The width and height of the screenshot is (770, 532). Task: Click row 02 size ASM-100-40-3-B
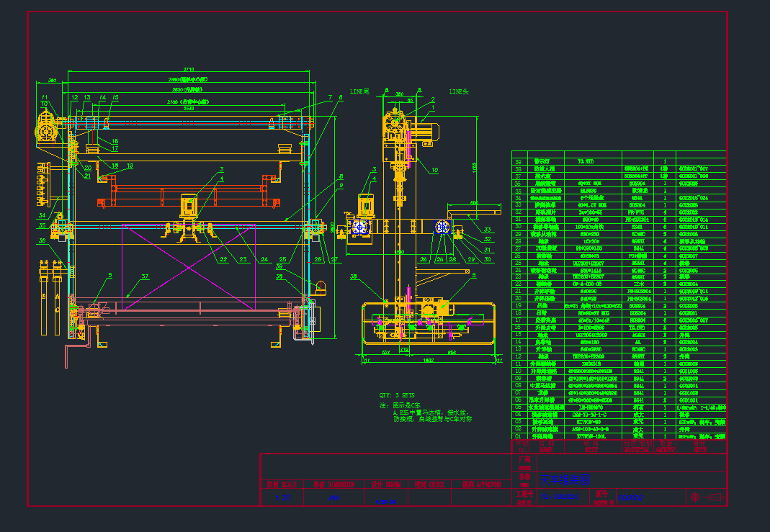coord(591,429)
